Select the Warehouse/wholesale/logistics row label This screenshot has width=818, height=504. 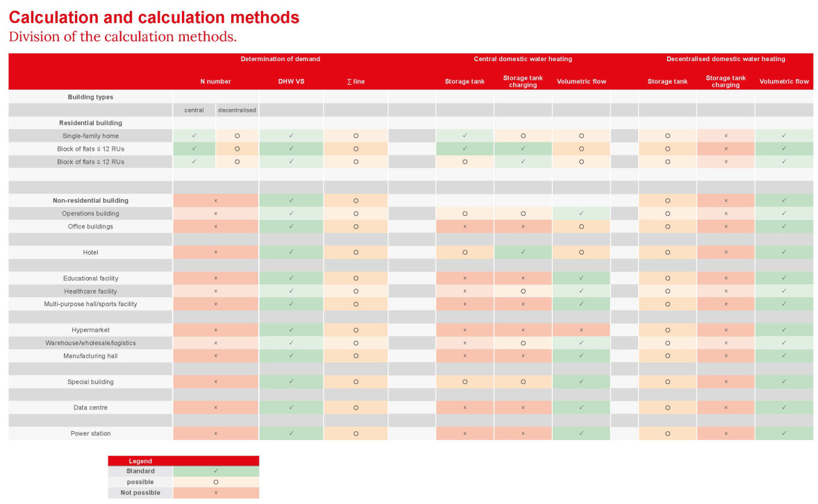point(90,343)
